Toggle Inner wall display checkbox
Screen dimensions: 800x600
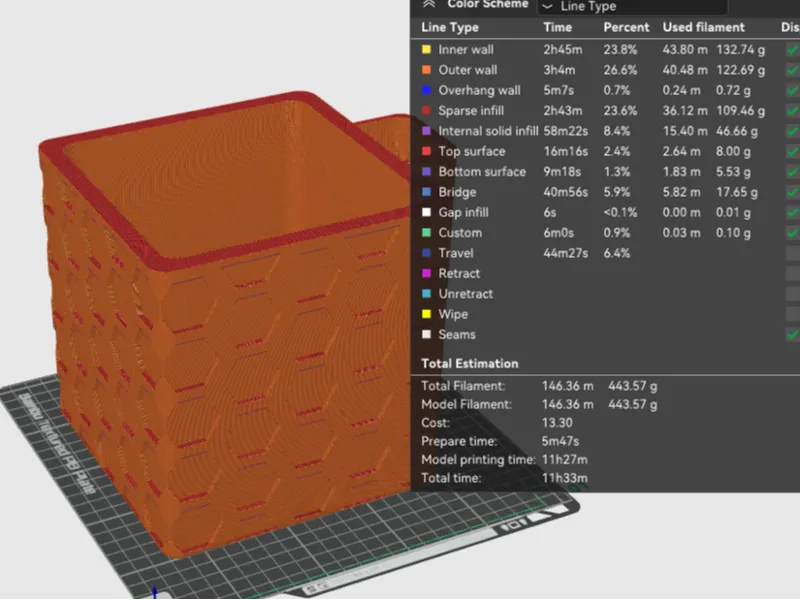click(x=792, y=49)
